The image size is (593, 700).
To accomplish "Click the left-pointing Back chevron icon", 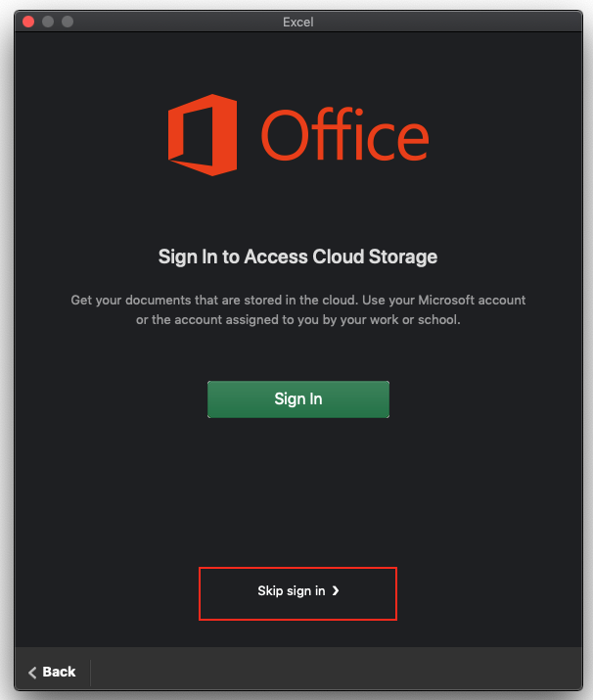I will pyautogui.click(x=32, y=673).
